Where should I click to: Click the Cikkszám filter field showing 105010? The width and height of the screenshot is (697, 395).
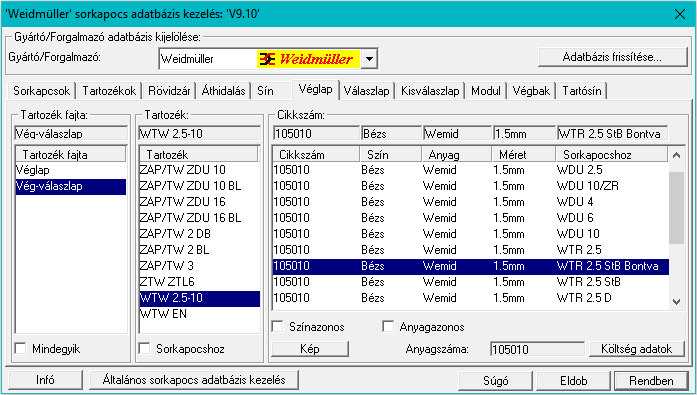pyautogui.click(x=316, y=133)
